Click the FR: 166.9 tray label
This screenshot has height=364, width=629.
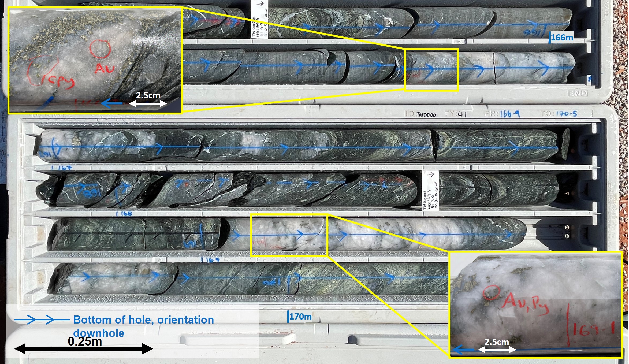click(502, 114)
